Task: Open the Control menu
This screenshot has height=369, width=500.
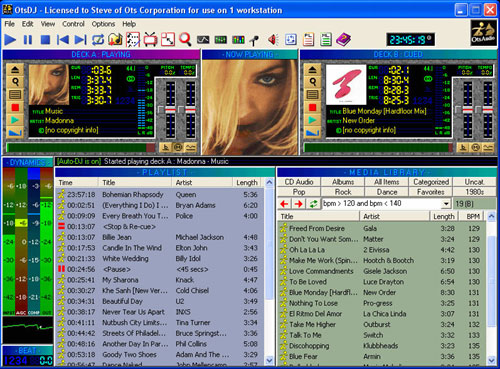Action: (73, 24)
